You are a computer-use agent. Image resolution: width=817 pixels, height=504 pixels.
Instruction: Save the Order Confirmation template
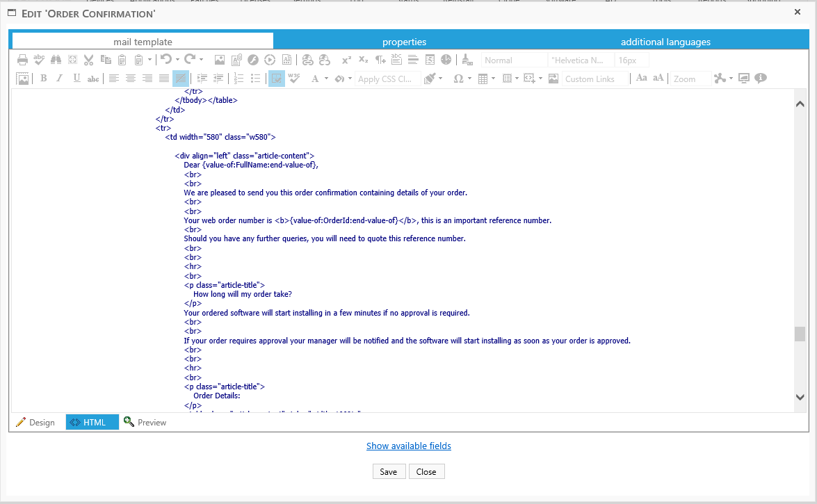coord(389,471)
